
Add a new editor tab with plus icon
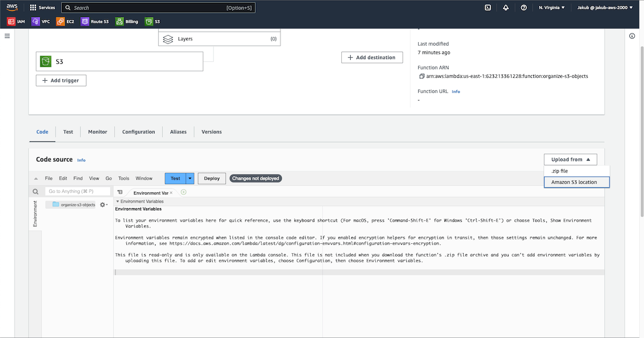[x=183, y=192]
